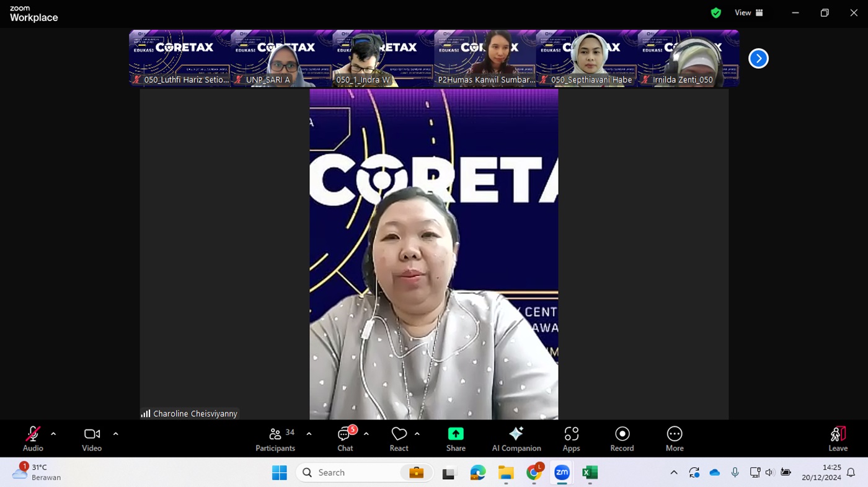Image resolution: width=868 pixels, height=487 pixels.
Task: Open the More options menu
Action: click(x=675, y=439)
